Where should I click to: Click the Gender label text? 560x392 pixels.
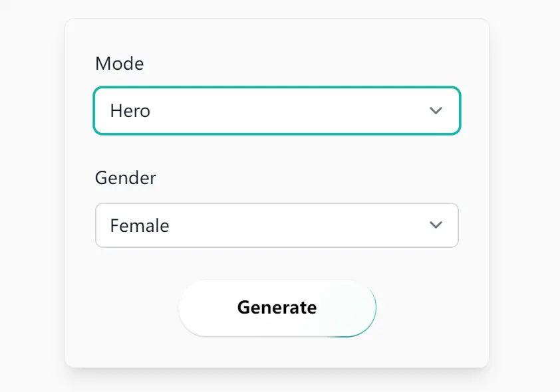click(x=125, y=178)
